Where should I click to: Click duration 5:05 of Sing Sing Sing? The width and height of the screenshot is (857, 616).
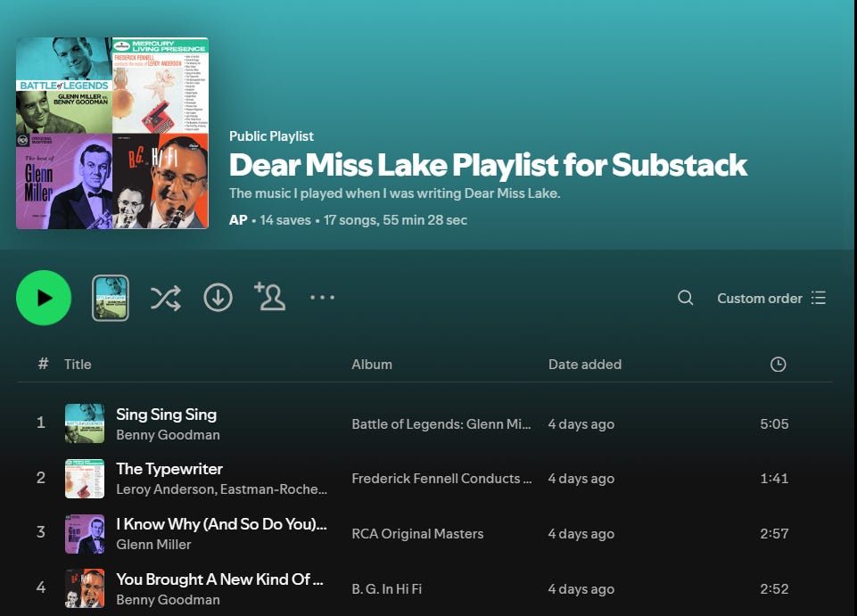click(774, 424)
